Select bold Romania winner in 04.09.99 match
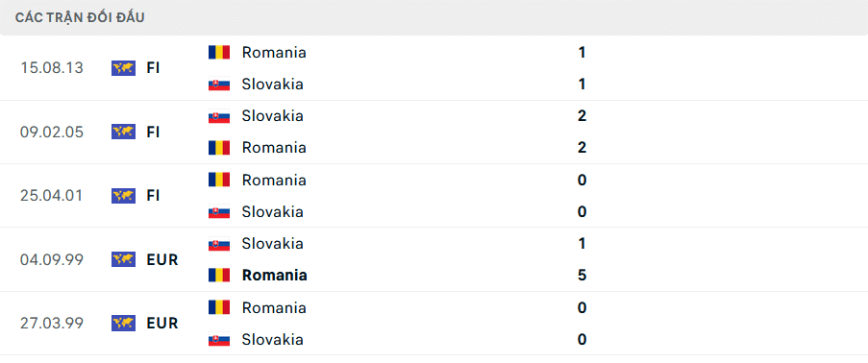This screenshot has width=868, height=363. (275, 275)
